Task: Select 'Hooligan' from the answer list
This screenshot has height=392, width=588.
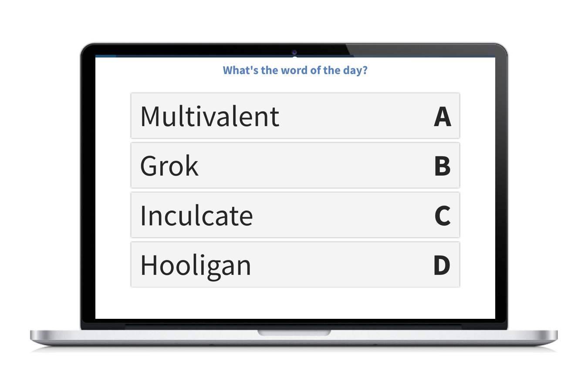Action: click(295, 264)
